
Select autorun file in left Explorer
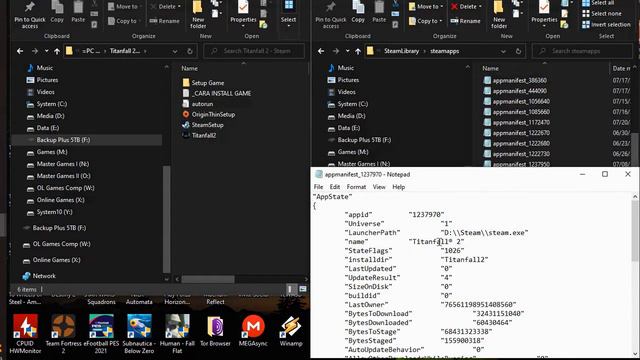pos(198,104)
